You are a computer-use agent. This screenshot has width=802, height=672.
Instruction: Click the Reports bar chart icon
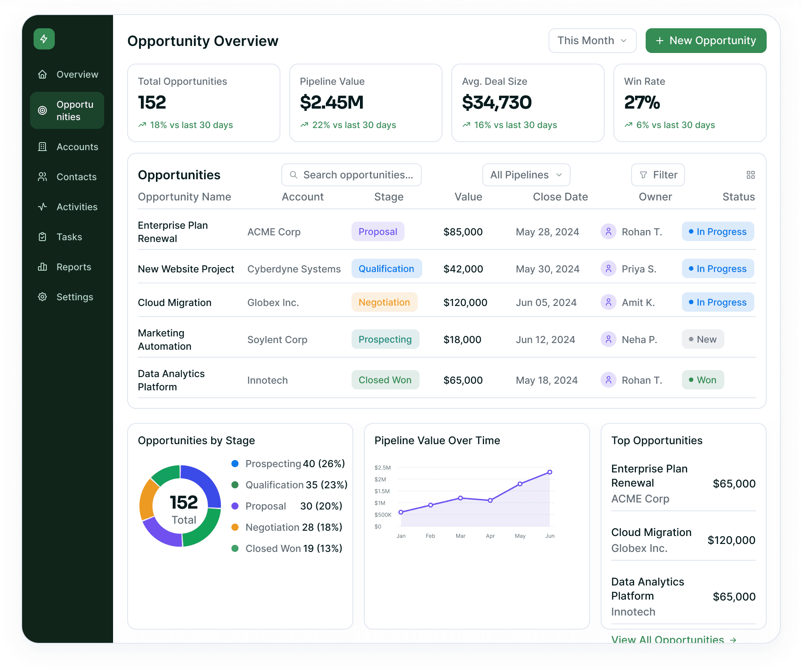[x=42, y=267]
